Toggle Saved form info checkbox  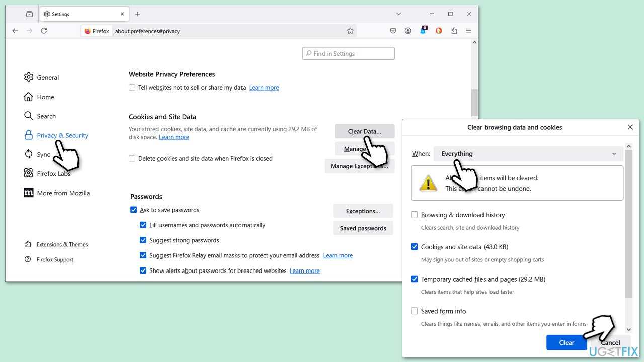click(x=414, y=311)
